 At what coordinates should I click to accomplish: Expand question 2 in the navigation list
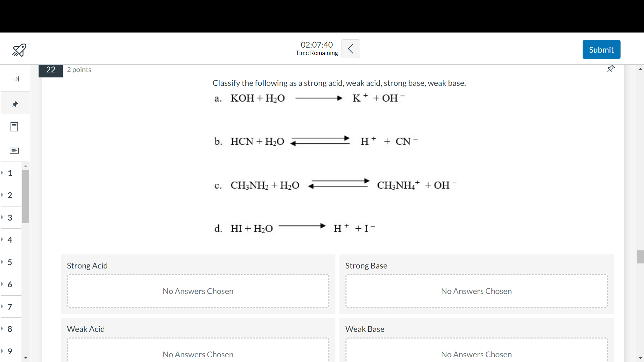click(x=10, y=195)
